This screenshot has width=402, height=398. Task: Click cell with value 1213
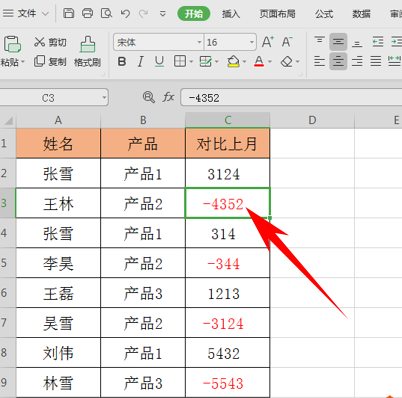click(x=228, y=293)
